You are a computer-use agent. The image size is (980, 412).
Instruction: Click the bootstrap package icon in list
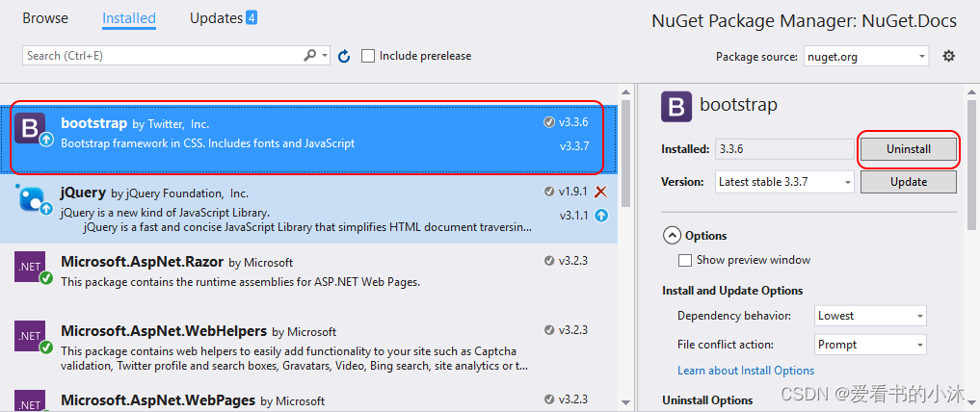click(32, 128)
